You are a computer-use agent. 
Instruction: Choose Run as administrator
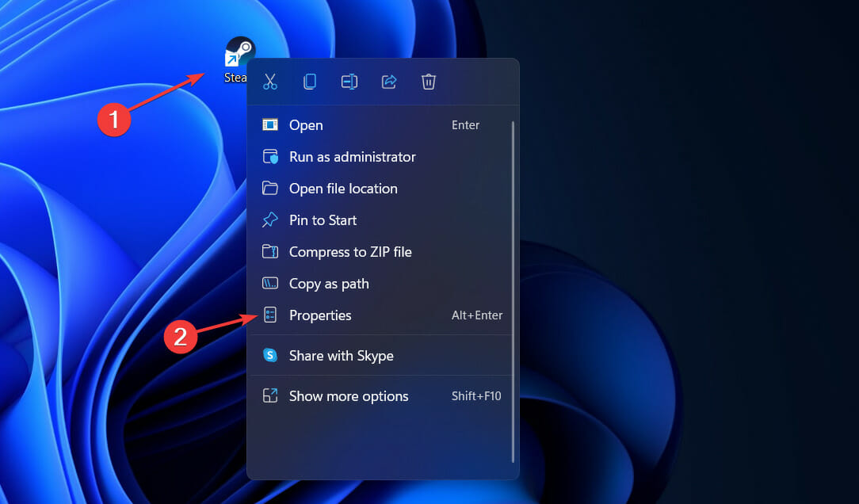pos(352,156)
